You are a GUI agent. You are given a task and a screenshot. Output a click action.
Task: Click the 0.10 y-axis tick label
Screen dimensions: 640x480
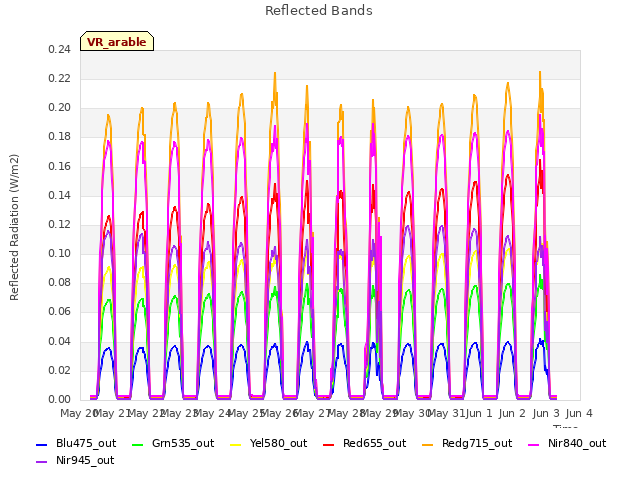60,253
